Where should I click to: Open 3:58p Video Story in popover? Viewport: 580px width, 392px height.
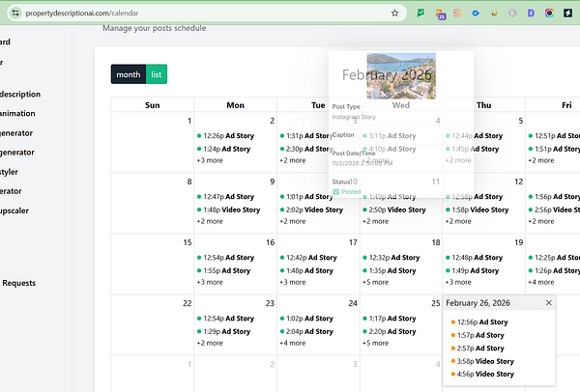(x=482, y=361)
